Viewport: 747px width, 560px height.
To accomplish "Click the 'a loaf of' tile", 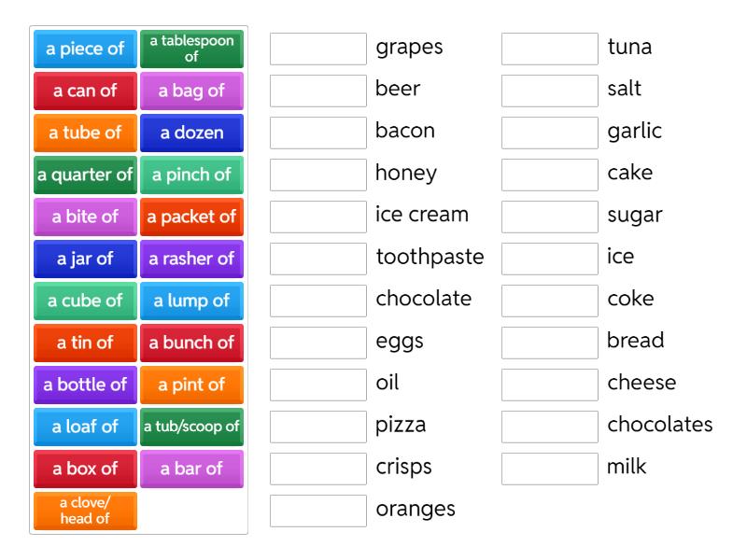I will point(85,427).
